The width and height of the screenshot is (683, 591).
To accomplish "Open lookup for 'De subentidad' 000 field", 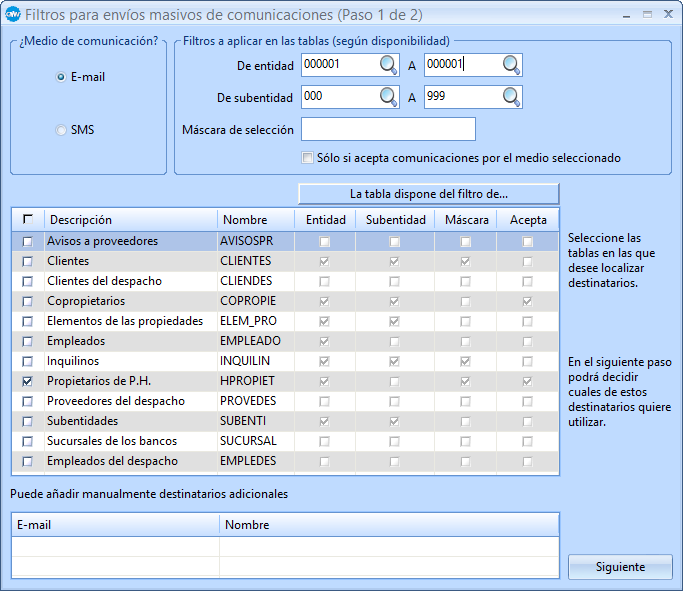I will point(388,97).
